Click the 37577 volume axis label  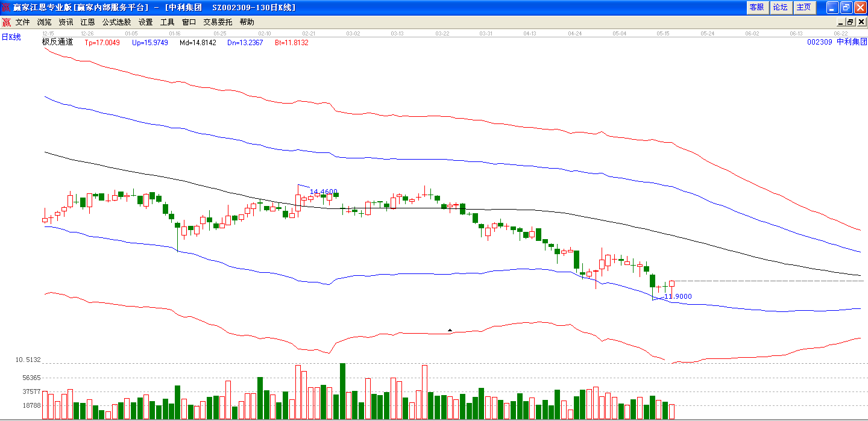coord(31,391)
